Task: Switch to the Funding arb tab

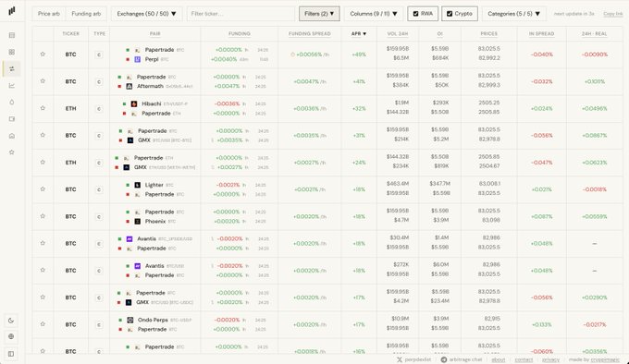Action: (x=86, y=14)
